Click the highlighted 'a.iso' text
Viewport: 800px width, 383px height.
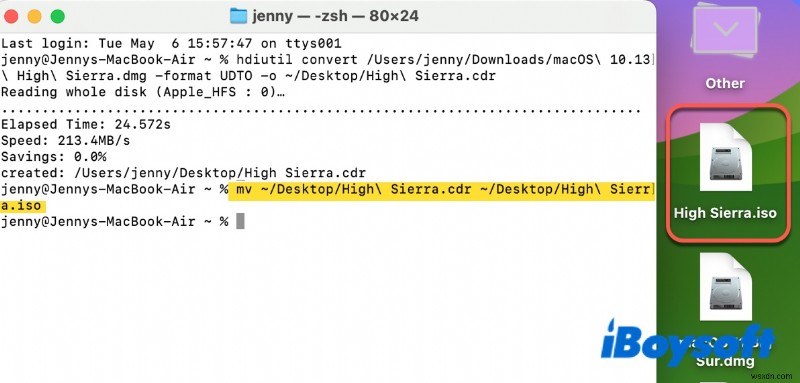coord(22,206)
